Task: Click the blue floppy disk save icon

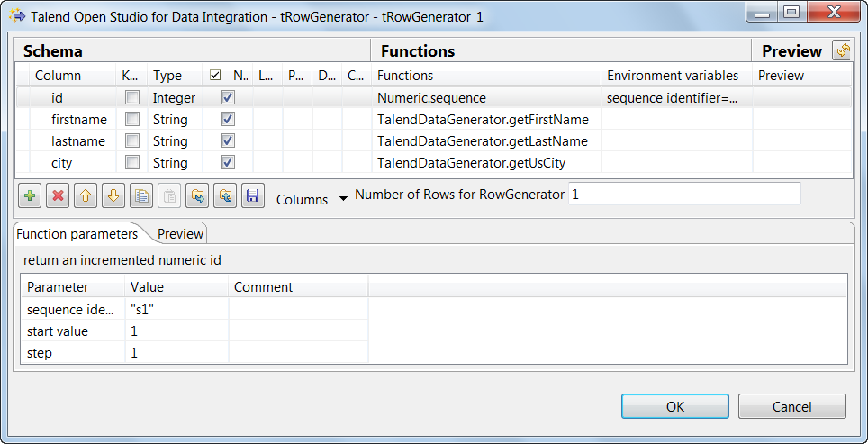Action: pos(253,195)
